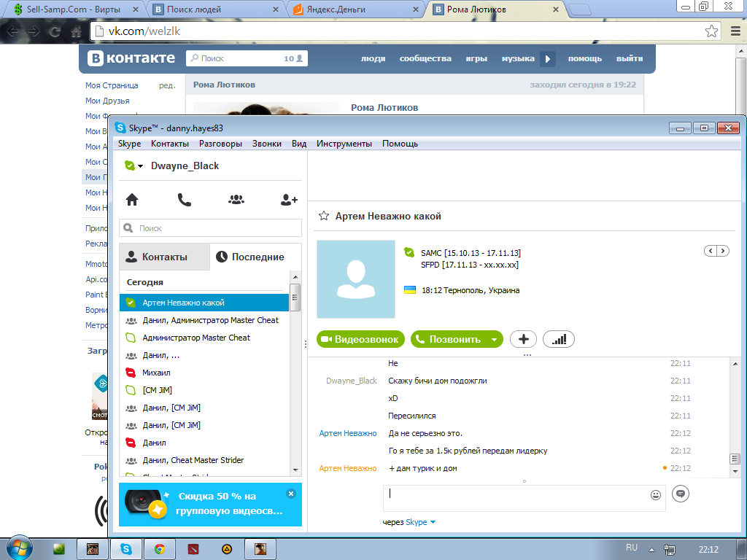Create a group via the people icon
Image resolution: width=747 pixels, height=560 pixels.
[x=236, y=200]
